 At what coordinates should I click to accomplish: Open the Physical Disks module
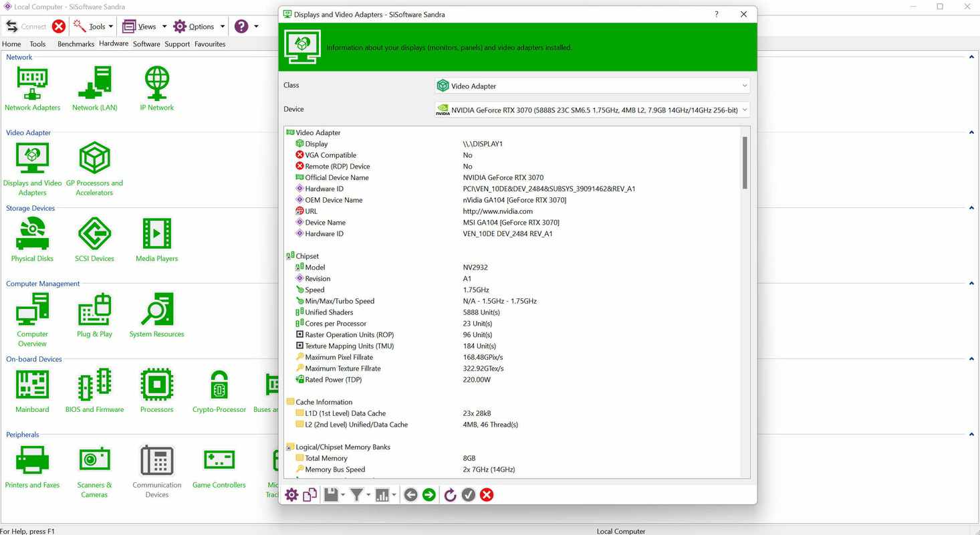[x=31, y=233]
